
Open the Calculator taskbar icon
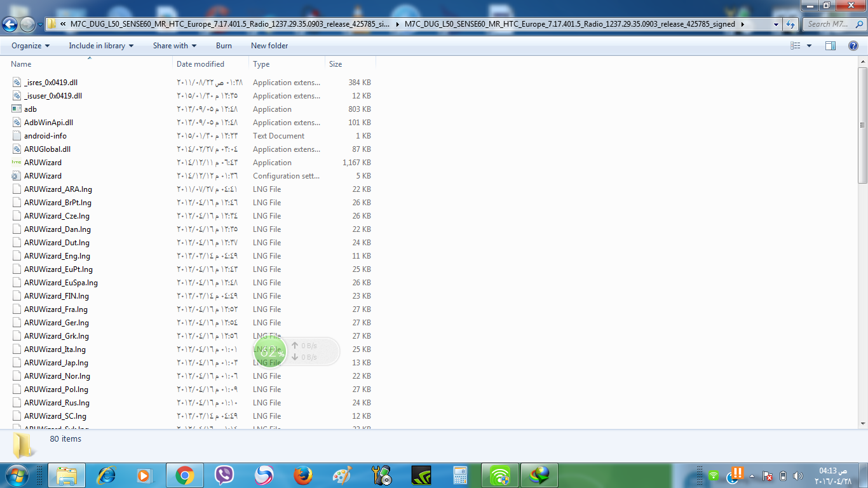(460, 475)
